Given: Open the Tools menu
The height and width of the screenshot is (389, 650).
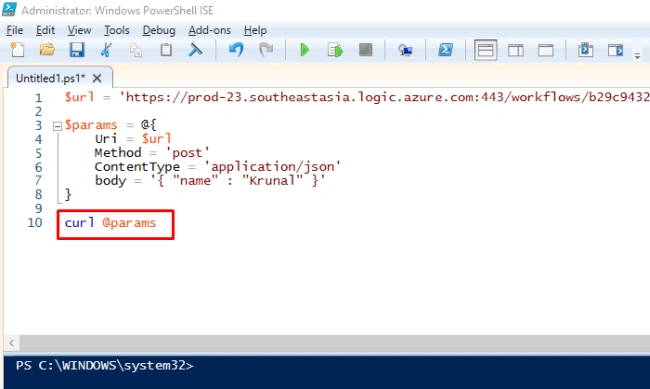Looking at the screenshot, I should point(116,30).
